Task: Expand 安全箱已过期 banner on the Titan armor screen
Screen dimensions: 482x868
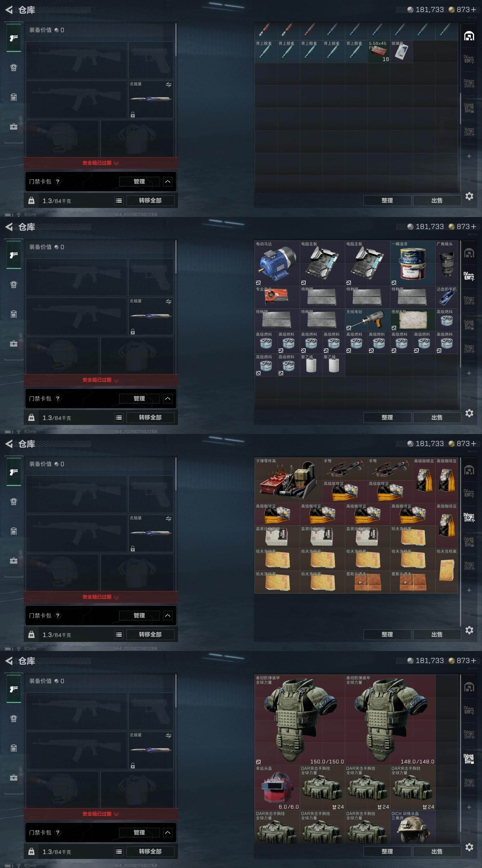Action: pyautogui.click(x=101, y=814)
